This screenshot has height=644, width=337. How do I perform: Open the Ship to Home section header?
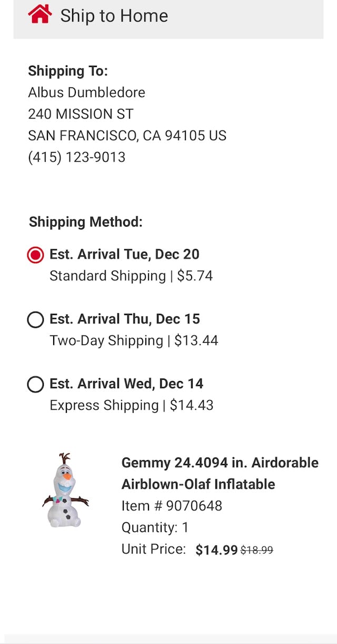(114, 16)
